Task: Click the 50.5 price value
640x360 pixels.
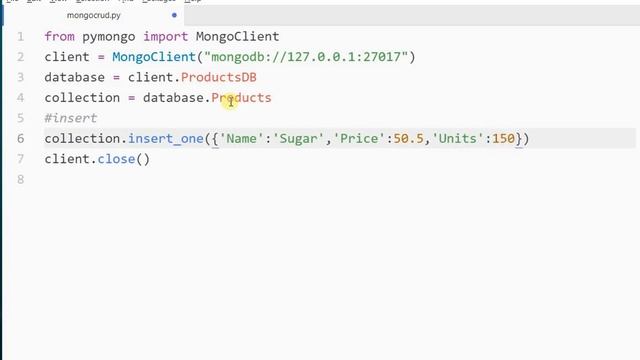Action: point(408,139)
